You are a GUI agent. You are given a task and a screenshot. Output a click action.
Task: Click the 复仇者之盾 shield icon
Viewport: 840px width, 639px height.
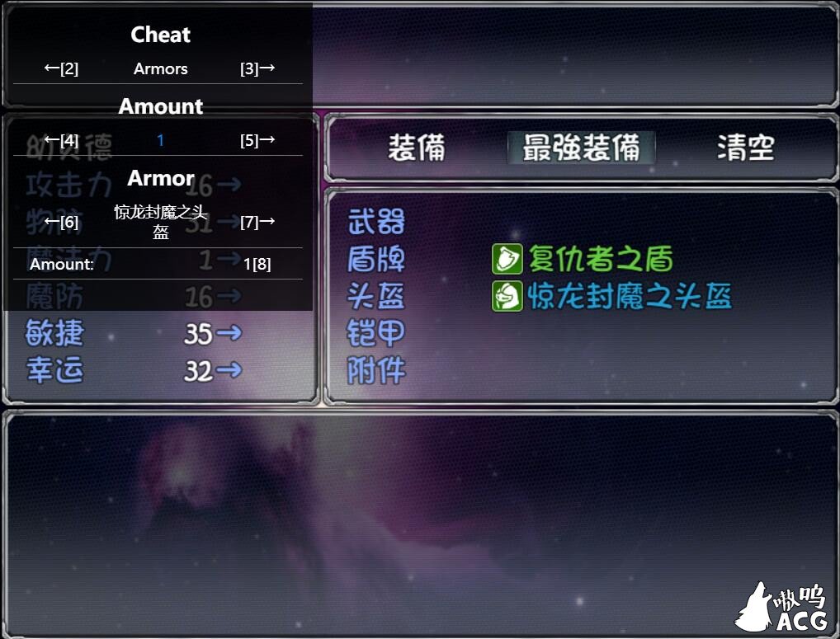click(507, 259)
